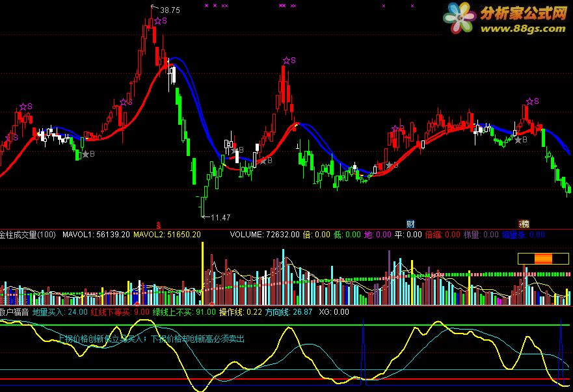Click the star B buy signal near white candles mid-chart
The height and width of the screenshot is (392, 573).
click(237, 150)
